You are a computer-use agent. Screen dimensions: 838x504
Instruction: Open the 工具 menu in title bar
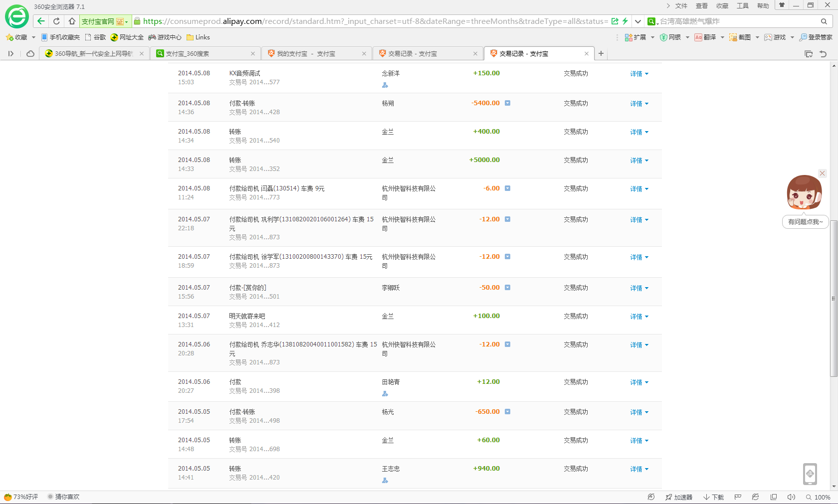[x=743, y=6]
